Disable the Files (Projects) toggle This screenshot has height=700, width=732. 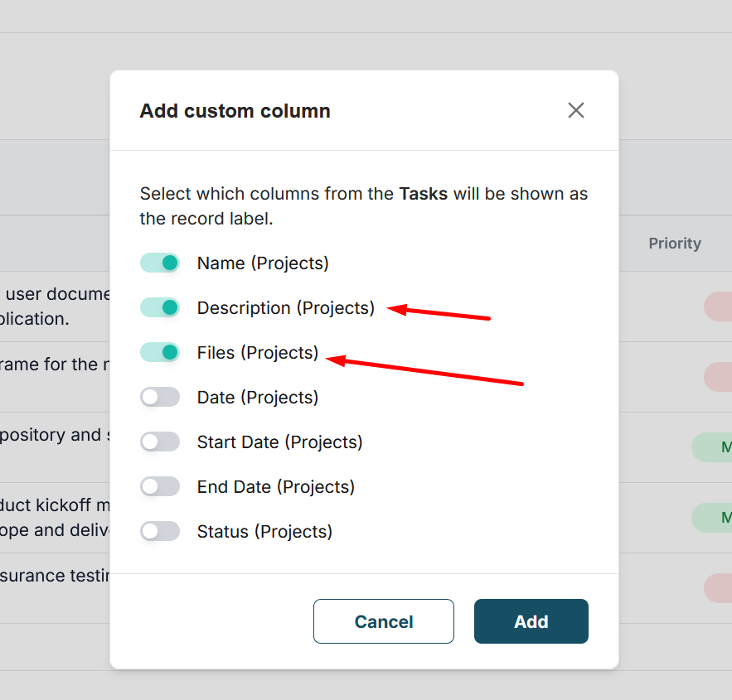(160, 353)
